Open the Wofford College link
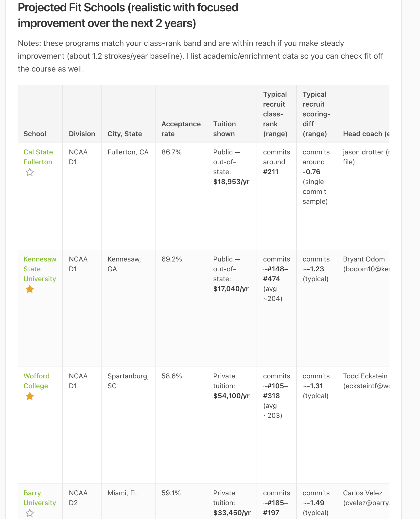Viewport: 420px width, 519px height. (x=37, y=381)
